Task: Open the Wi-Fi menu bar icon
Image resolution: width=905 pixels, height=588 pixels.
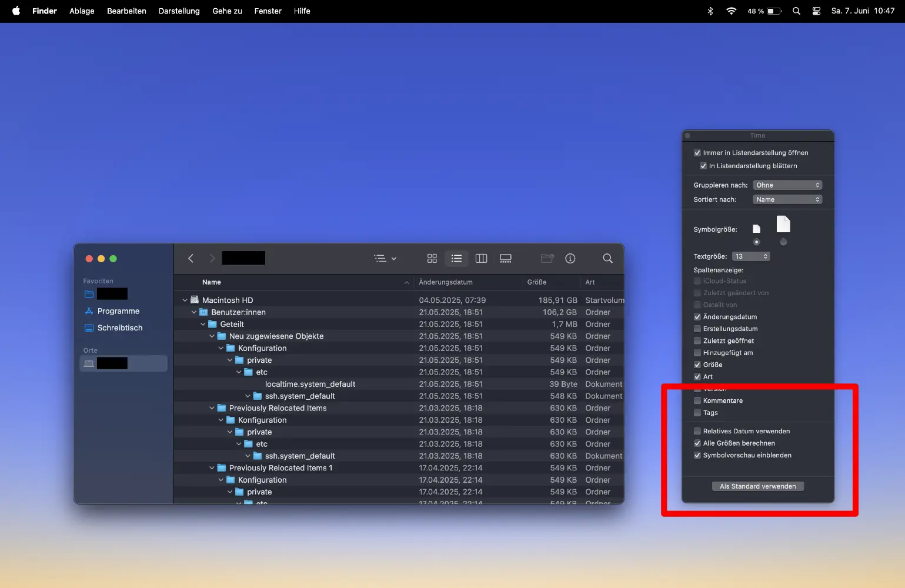Action: (x=731, y=11)
